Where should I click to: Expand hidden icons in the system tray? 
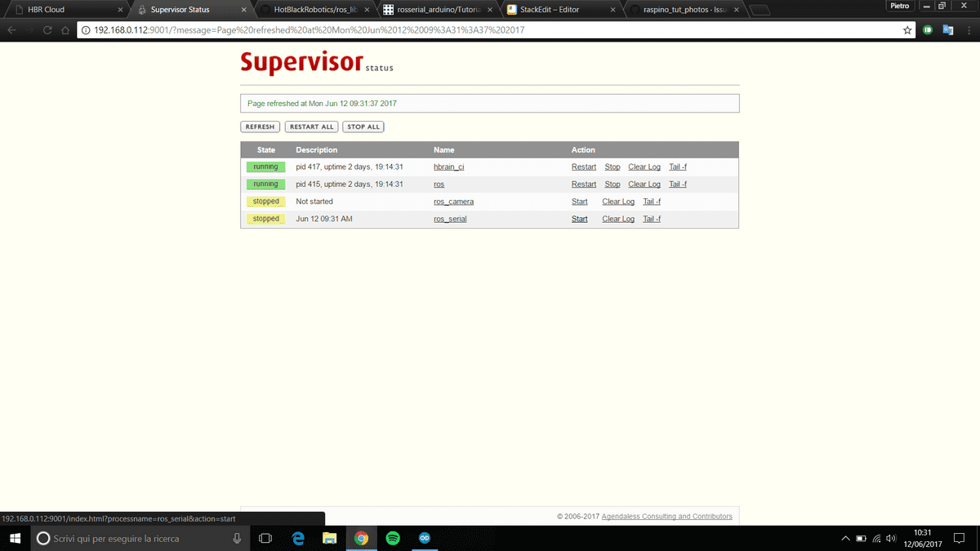pyautogui.click(x=845, y=538)
